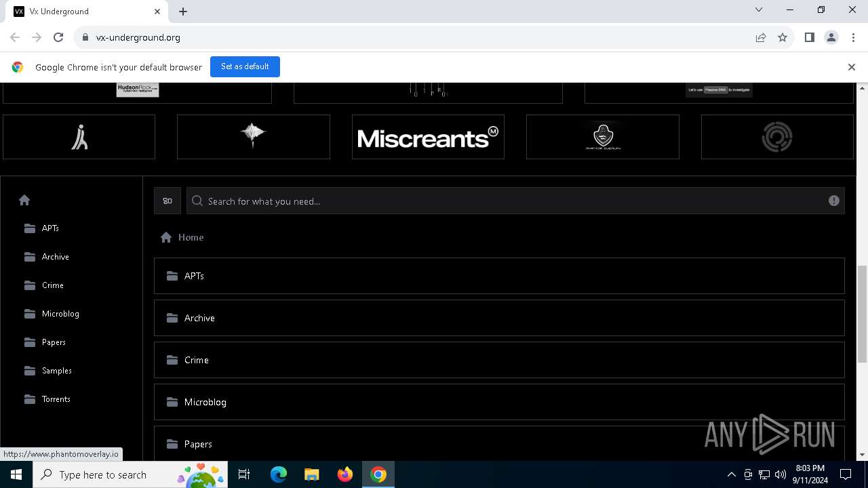Click the concentric circles sponsor logo
This screenshot has height=488, width=868.
coord(777,137)
